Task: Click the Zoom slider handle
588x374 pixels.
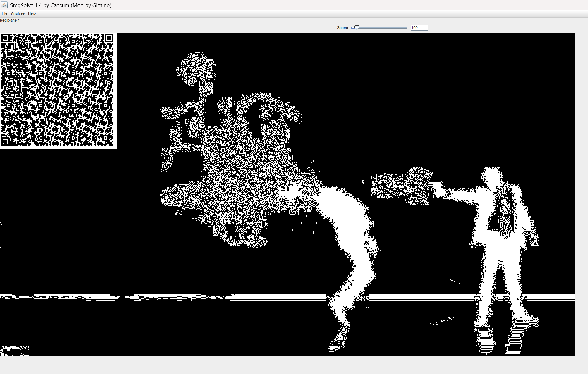Action: click(356, 28)
